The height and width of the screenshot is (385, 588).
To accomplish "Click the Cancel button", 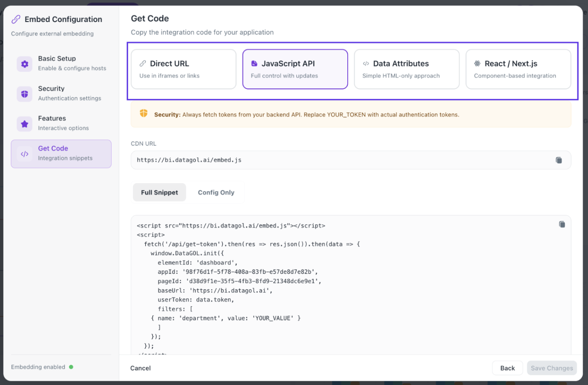I will 140,368.
